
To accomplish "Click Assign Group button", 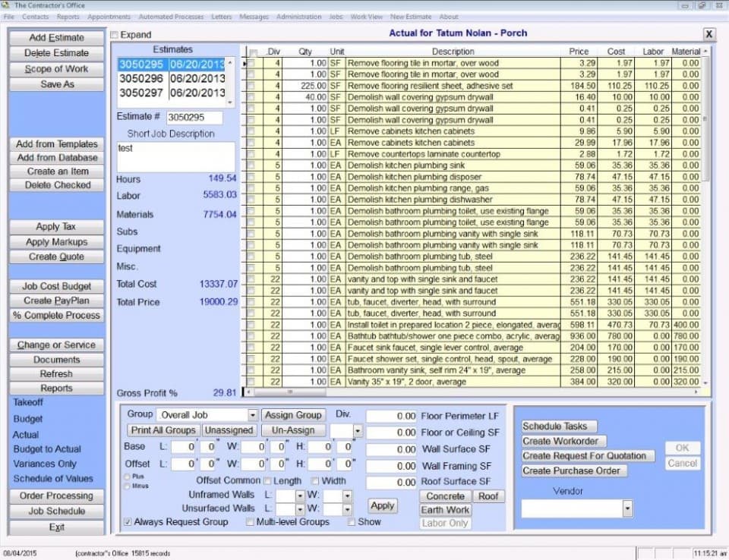I will click(x=293, y=415).
